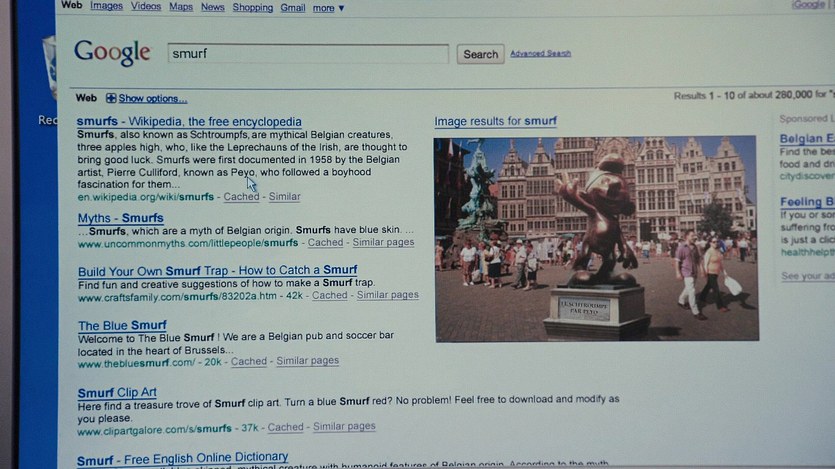This screenshot has height=469, width=835.
Task: Expand Show options plus icon
Action: click(111, 98)
